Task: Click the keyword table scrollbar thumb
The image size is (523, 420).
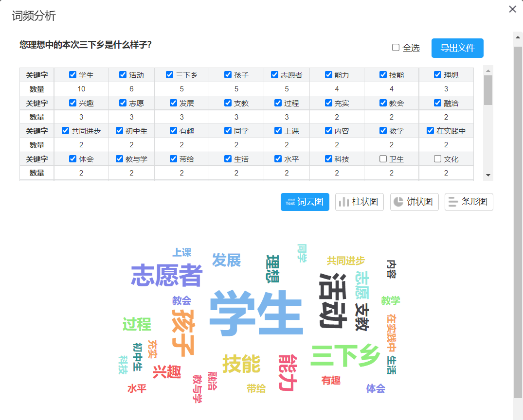Action: 488,90
